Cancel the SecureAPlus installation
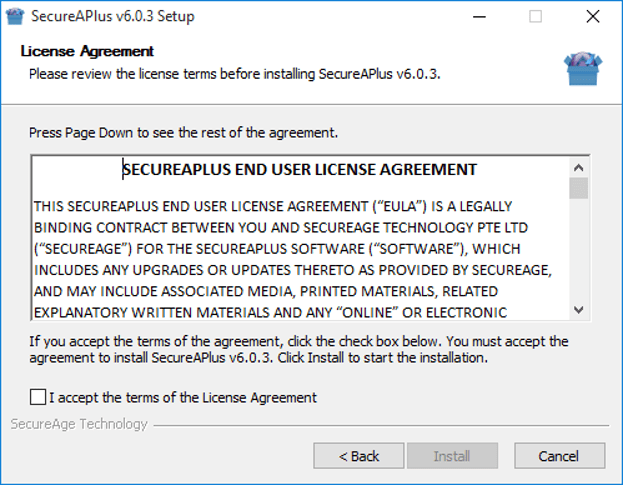 pos(558,456)
